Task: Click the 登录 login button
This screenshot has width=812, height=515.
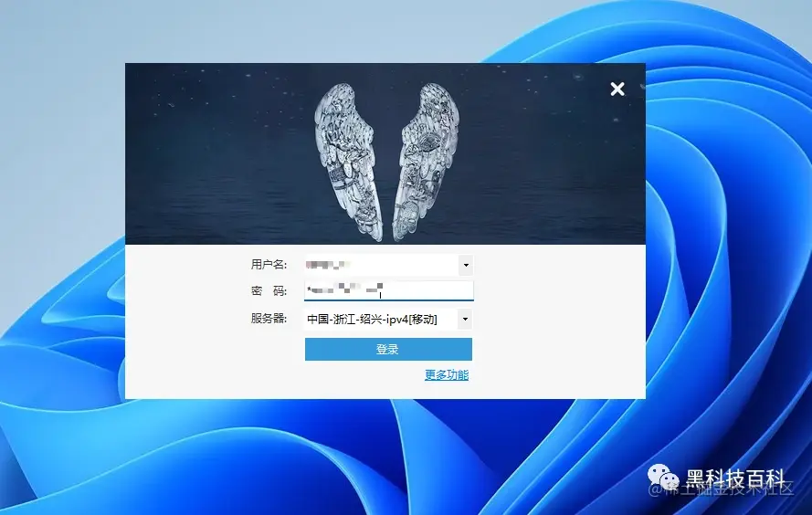Action: (388, 350)
